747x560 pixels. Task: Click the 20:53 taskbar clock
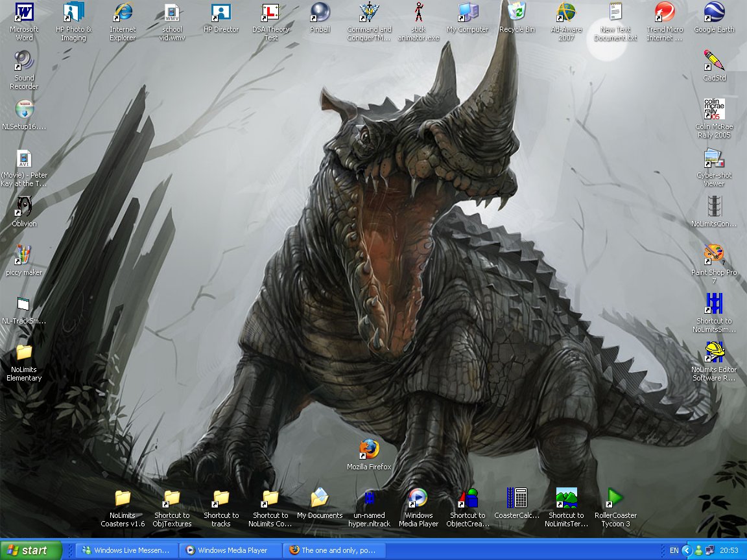point(729,550)
